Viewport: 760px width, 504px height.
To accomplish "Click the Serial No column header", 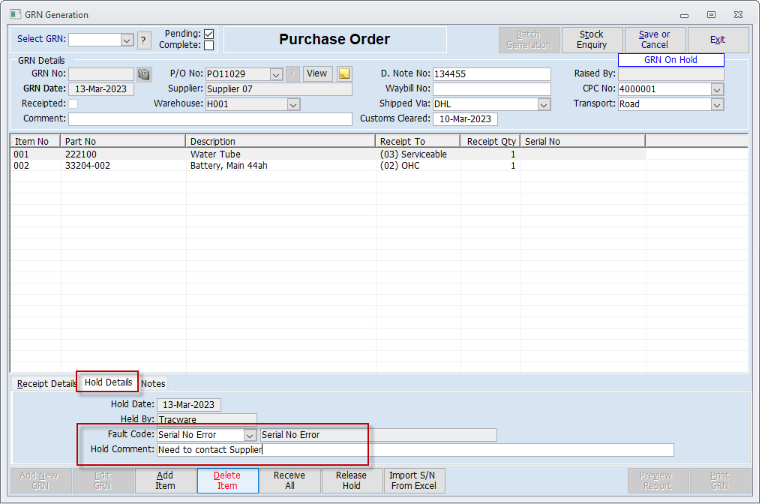I will pos(583,142).
